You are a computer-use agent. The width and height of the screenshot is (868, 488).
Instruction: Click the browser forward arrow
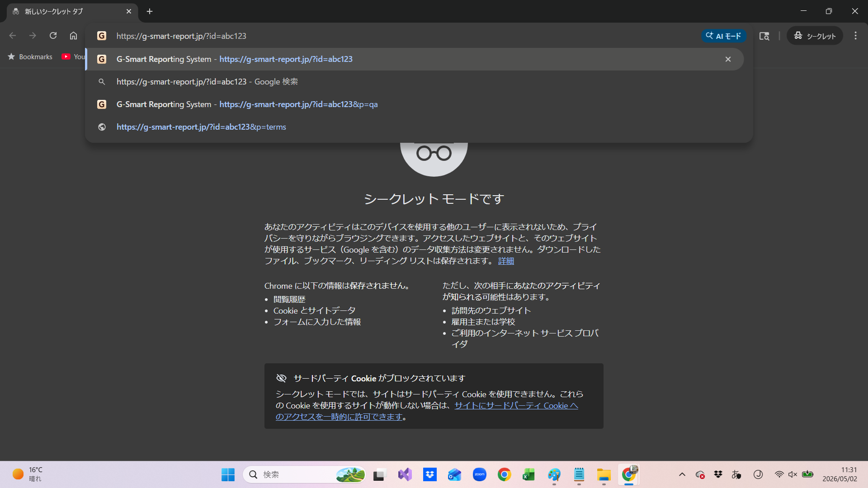pos(33,36)
